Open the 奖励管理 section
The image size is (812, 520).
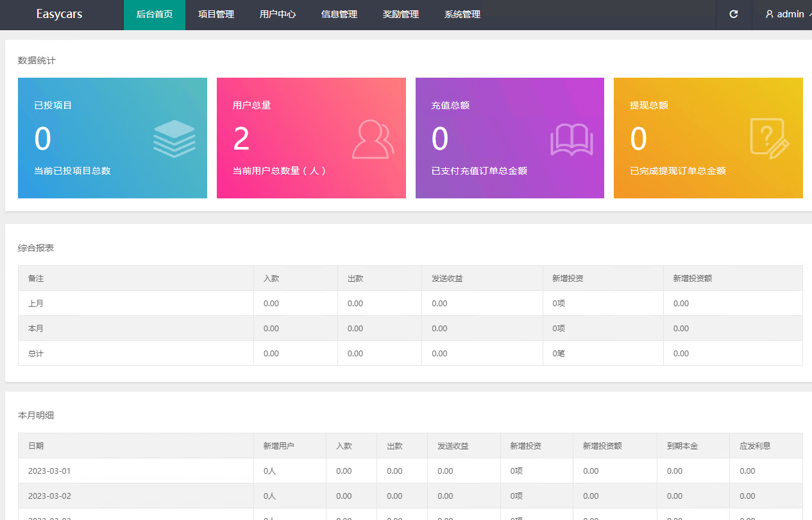click(x=401, y=14)
